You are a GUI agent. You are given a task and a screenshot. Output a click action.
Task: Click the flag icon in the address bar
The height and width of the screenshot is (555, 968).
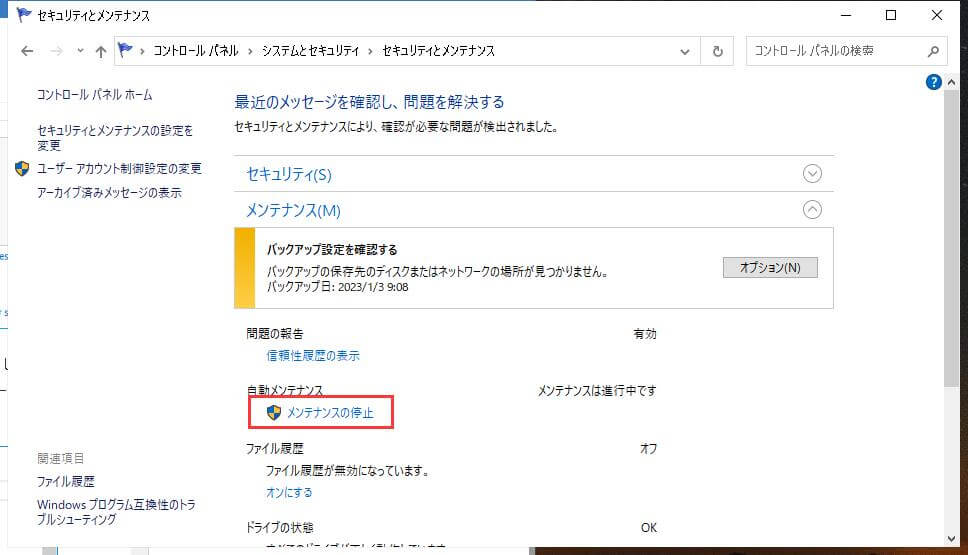click(125, 50)
